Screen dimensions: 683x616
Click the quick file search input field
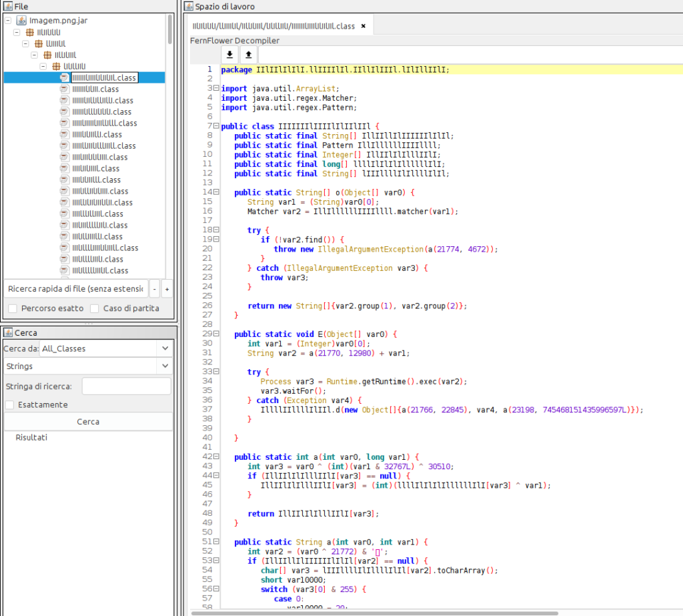click(x=75, y=289)
